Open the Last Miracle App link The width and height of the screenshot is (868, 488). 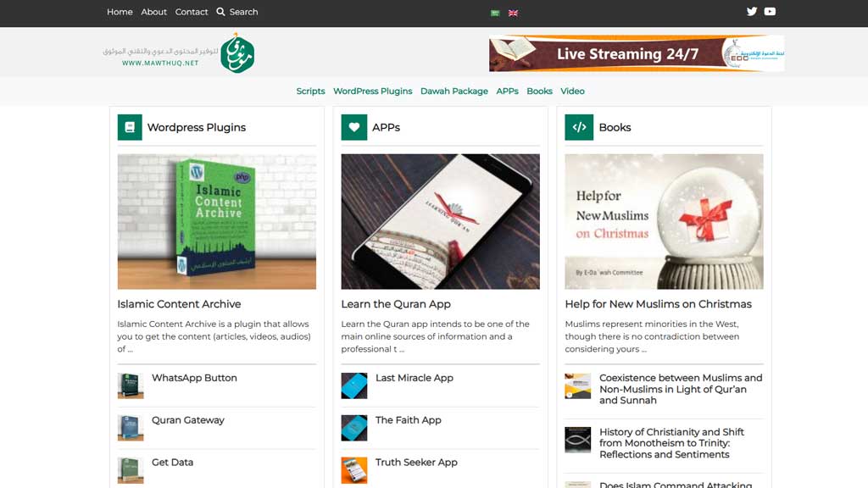point(414,378)
